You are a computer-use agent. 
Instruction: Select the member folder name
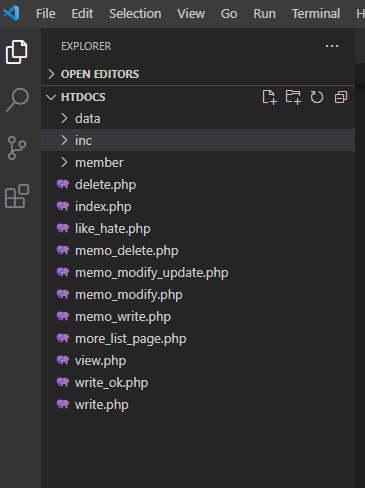(99, 163)
